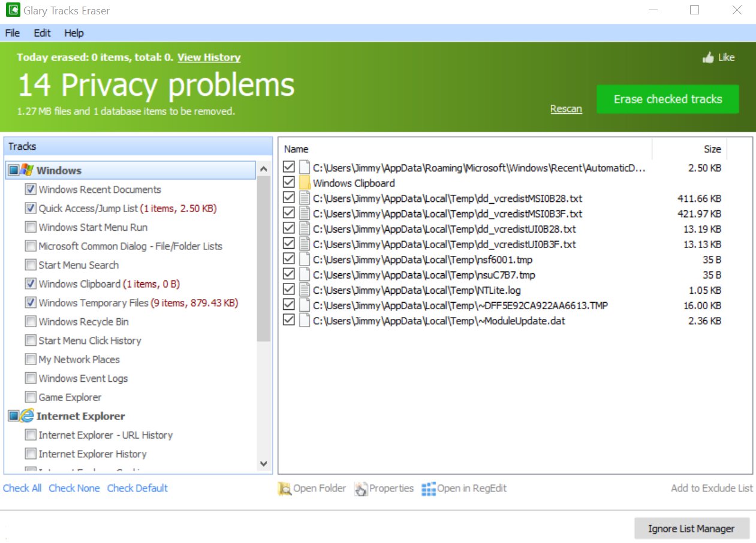The width and height of the screenshot is (756, 543).
Task: Click the Tracks scrollbar up arrow
Action: 264,170
